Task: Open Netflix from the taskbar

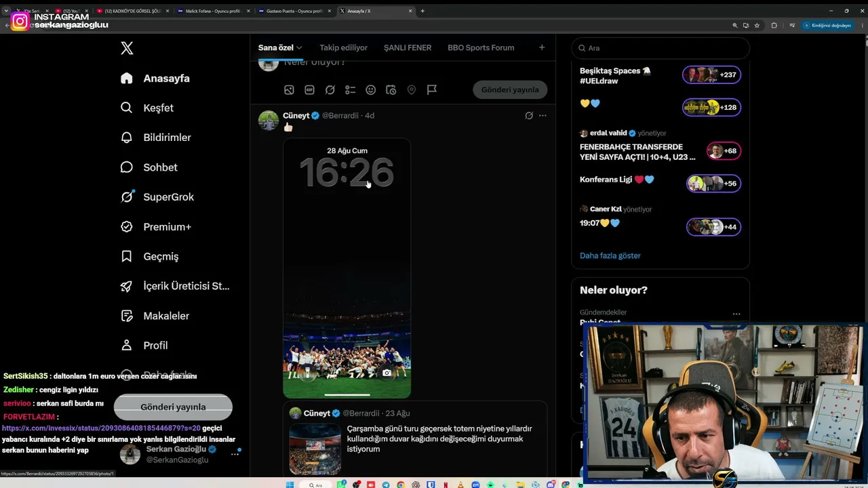Action: tap(446, 485)
